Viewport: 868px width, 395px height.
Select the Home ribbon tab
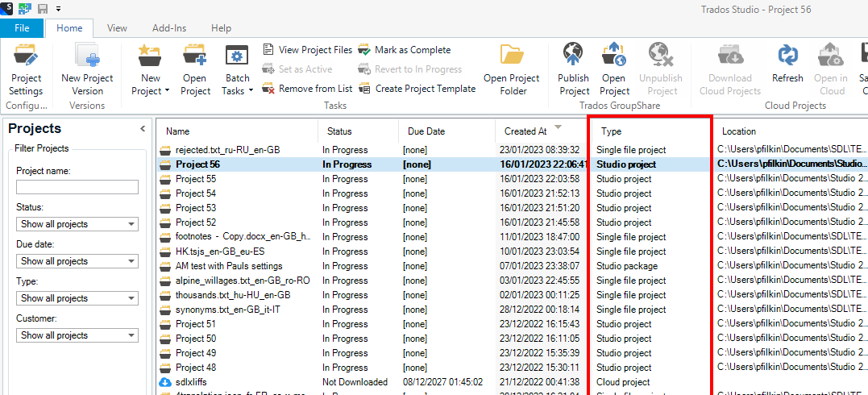[69, 28]
